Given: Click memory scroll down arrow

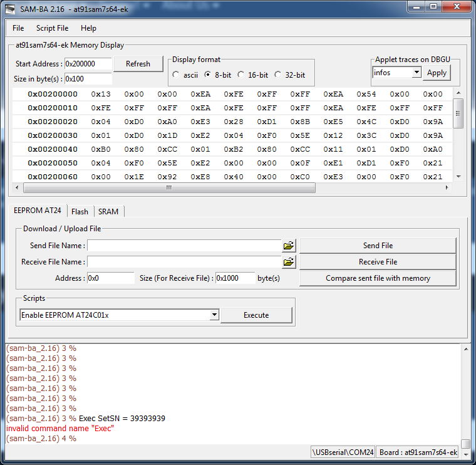Looking at the screenshot, I should coord(458,177).
